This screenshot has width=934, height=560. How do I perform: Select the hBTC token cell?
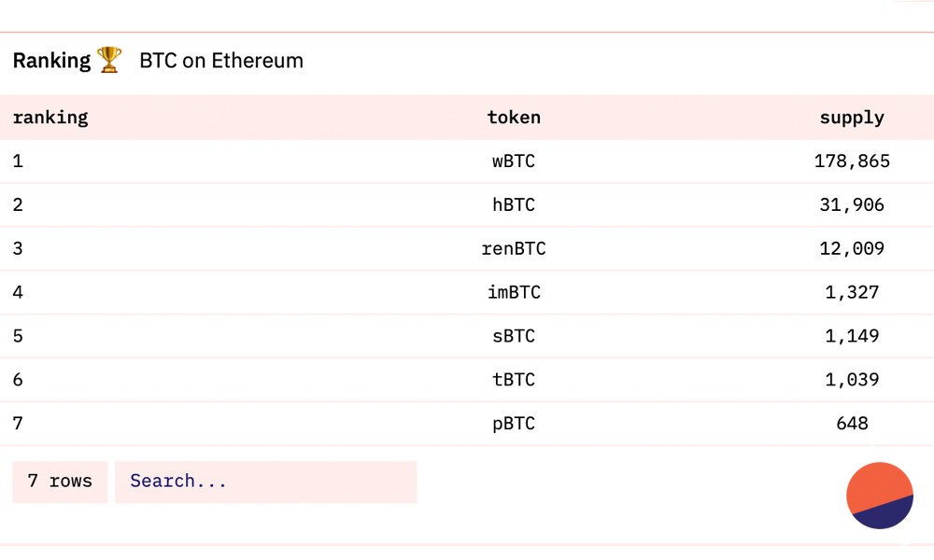pos(514,205)
